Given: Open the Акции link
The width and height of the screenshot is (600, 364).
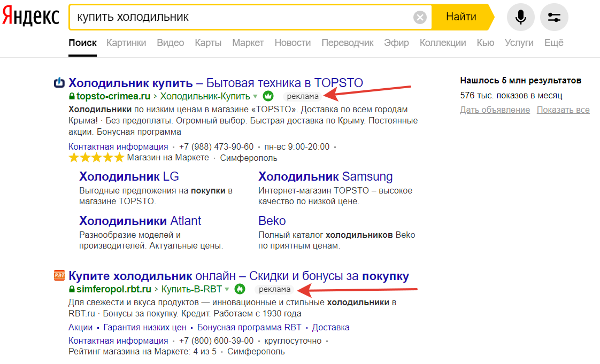Looking at the screenshot, I should tap(80, 327).
